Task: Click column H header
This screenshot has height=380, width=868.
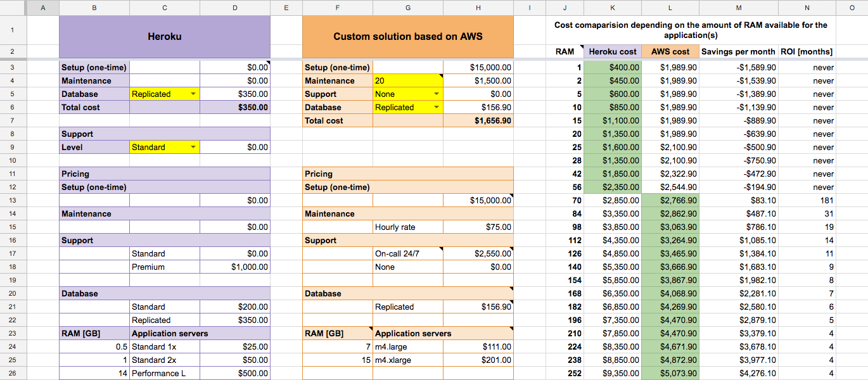Action: [x=477, y=8]
